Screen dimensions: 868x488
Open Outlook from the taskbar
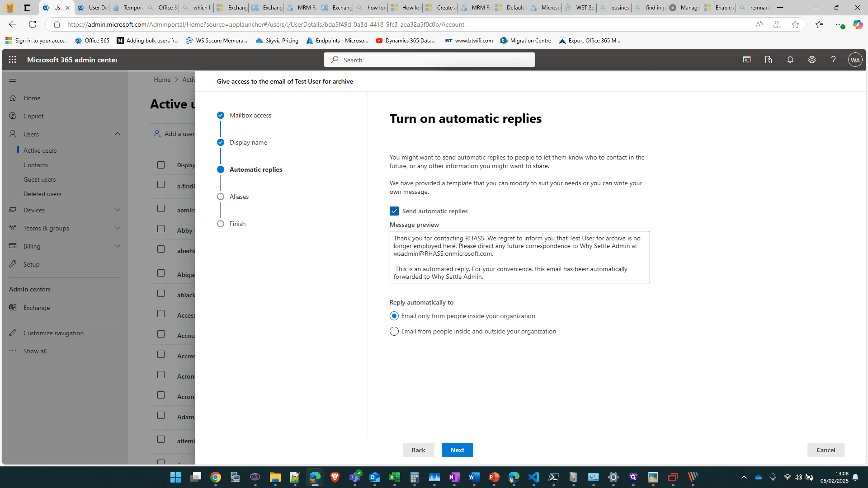tap(375, 477)
